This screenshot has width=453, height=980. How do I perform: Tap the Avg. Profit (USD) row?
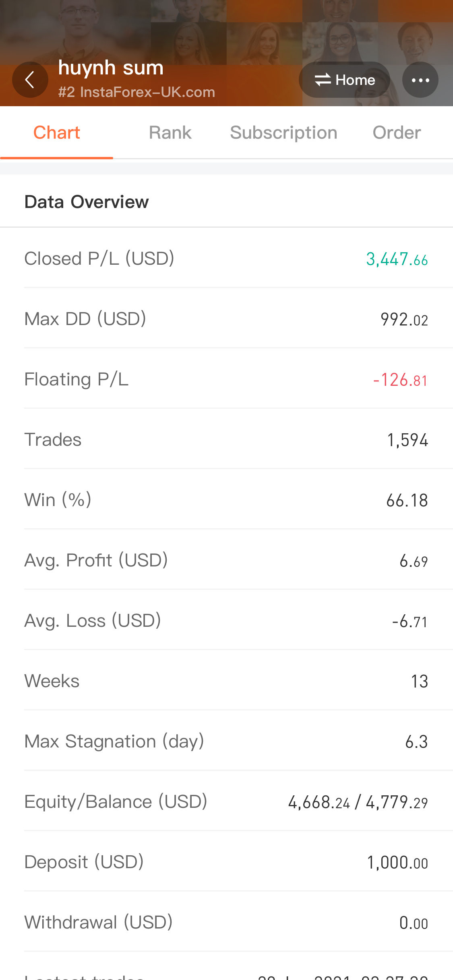226,560
